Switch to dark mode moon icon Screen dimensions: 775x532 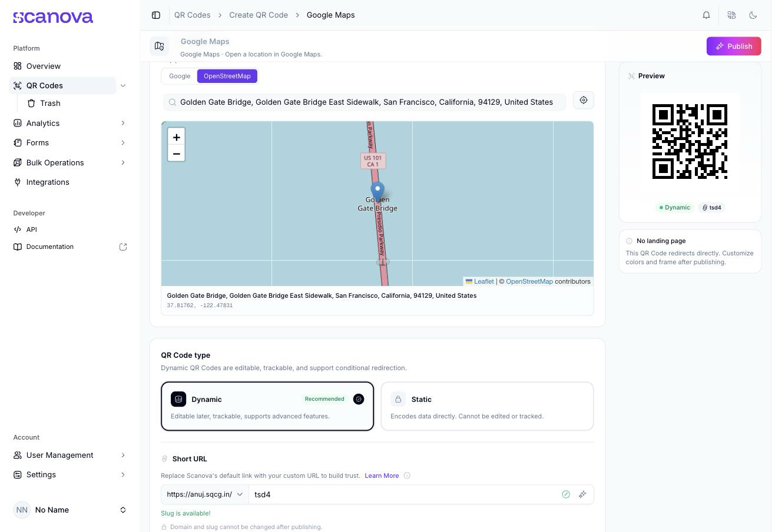753,15
